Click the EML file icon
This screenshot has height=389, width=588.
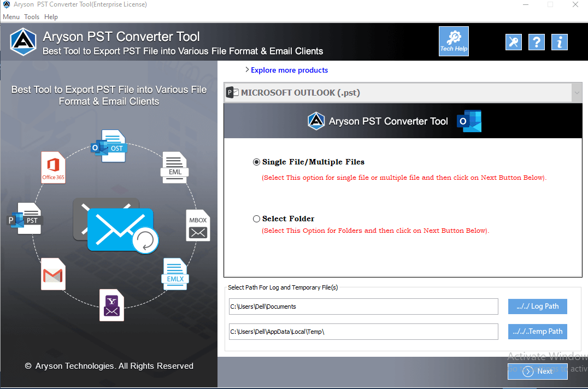[x=175, y=168]
